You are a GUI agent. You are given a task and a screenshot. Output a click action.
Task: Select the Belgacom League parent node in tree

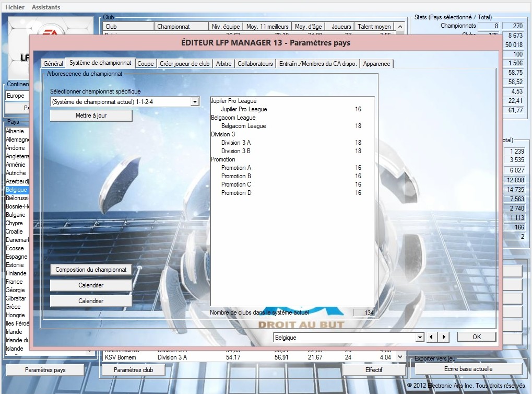[x=233, y=118]
